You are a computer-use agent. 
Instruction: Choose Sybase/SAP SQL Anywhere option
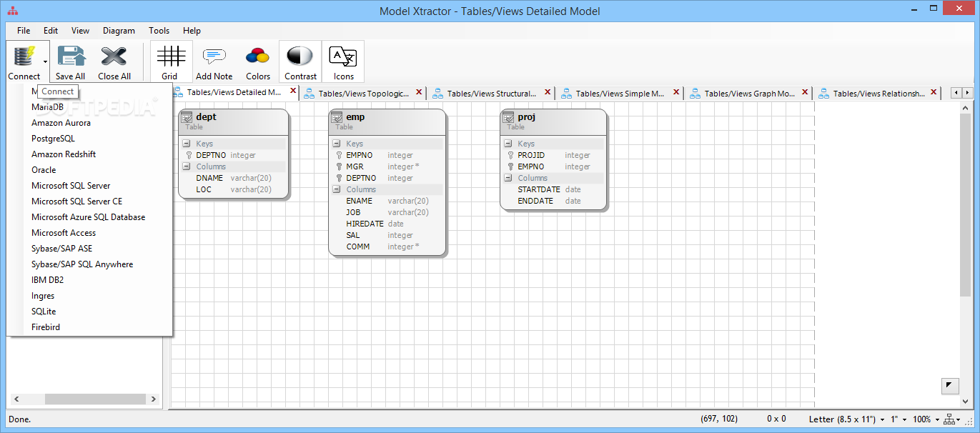coord(89,264)
